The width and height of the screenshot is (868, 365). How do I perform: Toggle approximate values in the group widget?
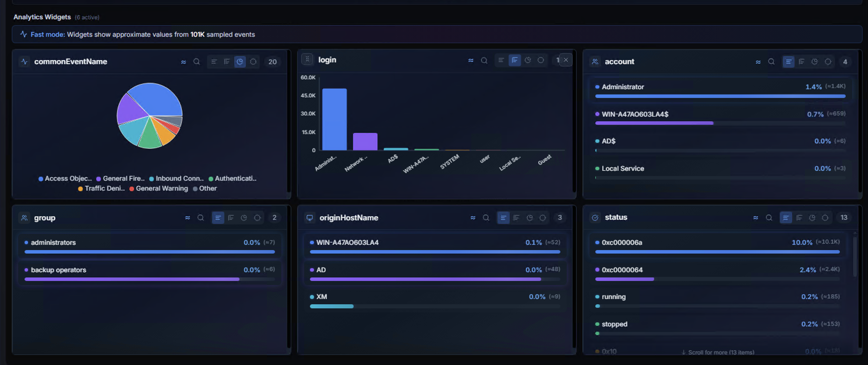coord(188,217)
